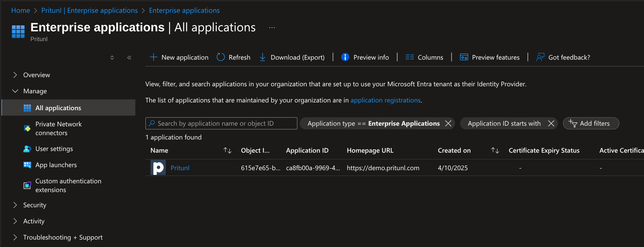Viewport: 644px width, 247px height.
Task: Open User settings in sidebar
Action: pyautogui.click(x=54, y=149)
